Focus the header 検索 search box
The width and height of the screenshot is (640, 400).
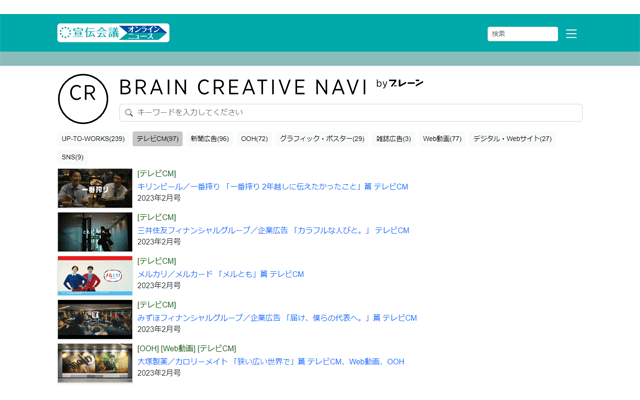(x=522, y=34)
